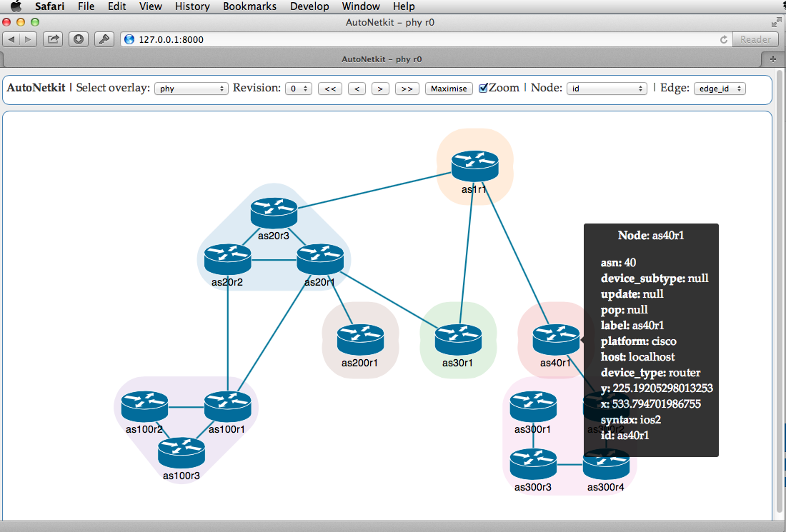786x532 pixels.
Task: Click the as100r3 router icon
Action: point(181,452)
